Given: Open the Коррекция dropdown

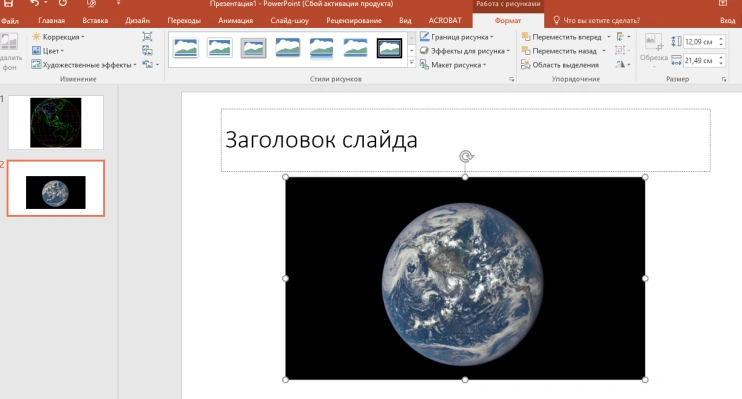Looking at the screenshot, I should (58, 37).
